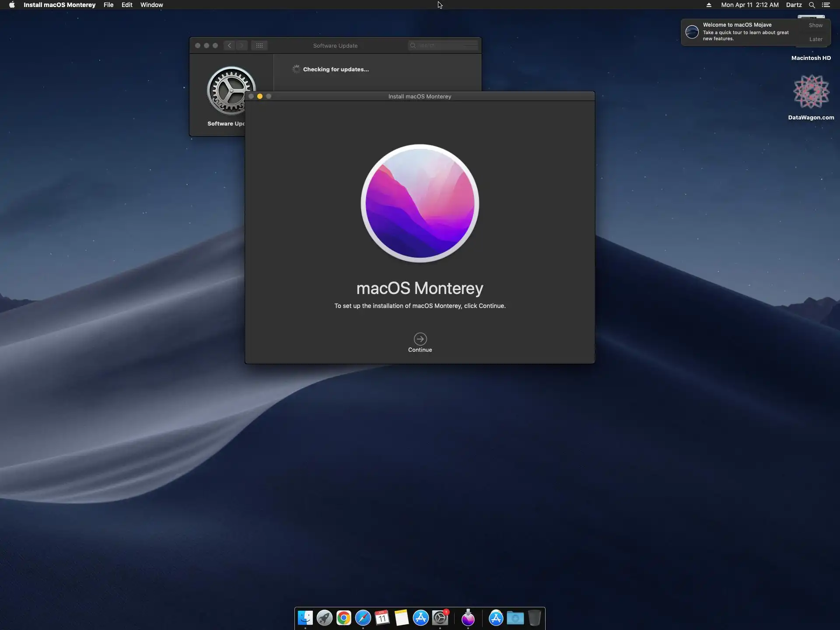The height and width of the screenshot is (630, 840).
Task: Open the File menu
Action: [108, 5]
